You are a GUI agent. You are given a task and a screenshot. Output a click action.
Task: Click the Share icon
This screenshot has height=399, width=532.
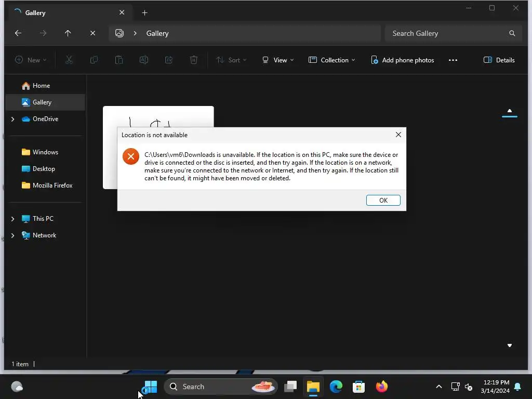coord(169,60)
